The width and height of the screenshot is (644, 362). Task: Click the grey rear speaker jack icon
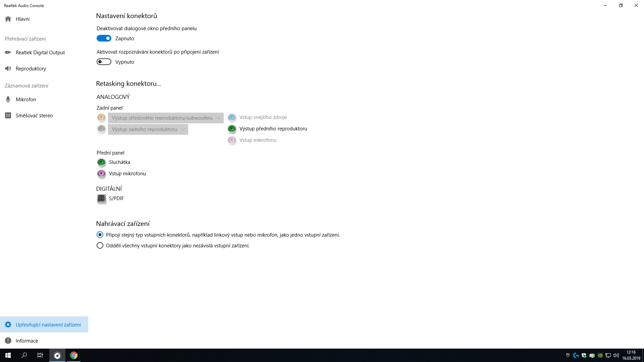[101, 129]
